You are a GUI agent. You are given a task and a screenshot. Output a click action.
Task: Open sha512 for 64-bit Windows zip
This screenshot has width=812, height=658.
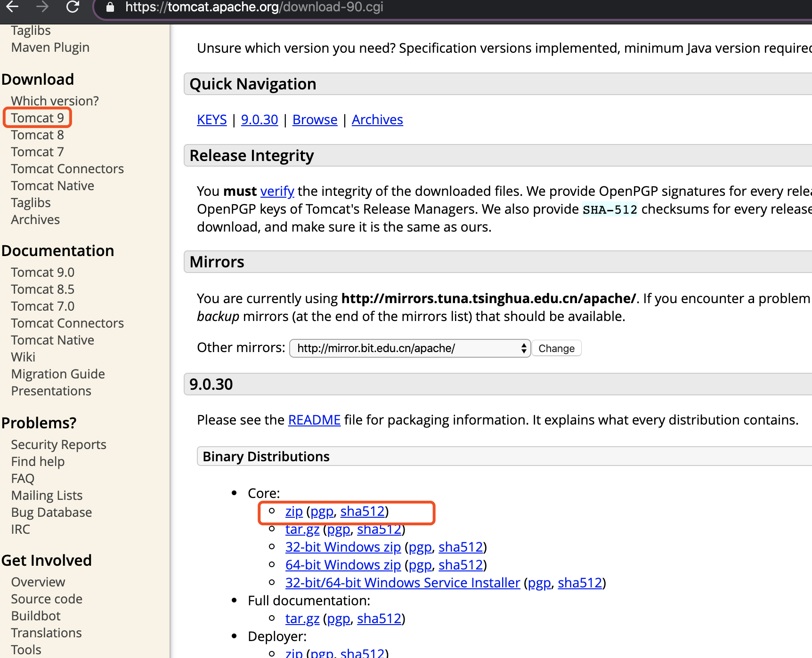(x=461, y=565)
